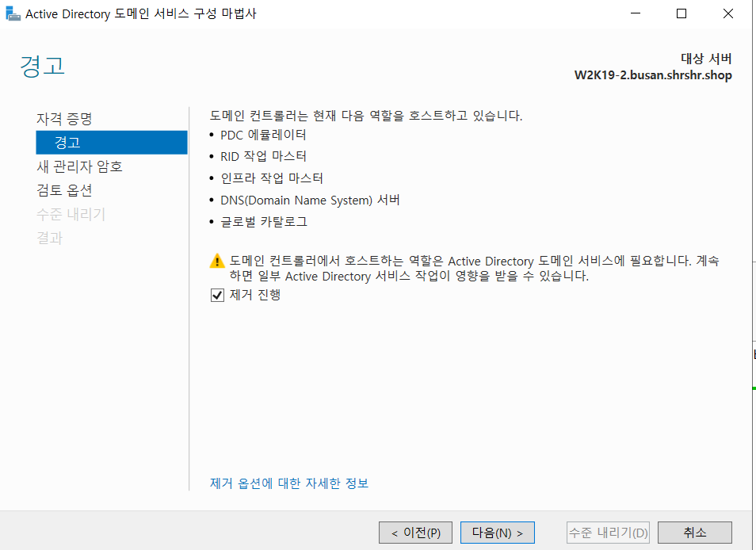The image size is (756, 550).
Task: Go back with the 이전(P) button
Action: 415,533
